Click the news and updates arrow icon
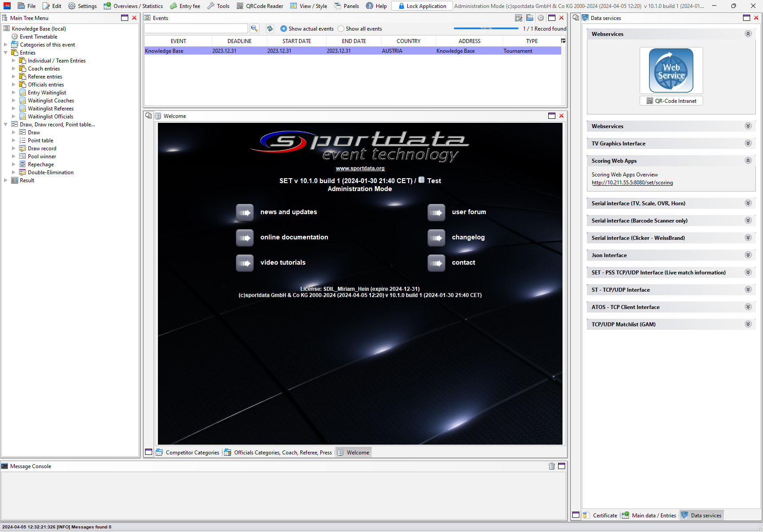This screenshot has width=763, height=532. 245,212
